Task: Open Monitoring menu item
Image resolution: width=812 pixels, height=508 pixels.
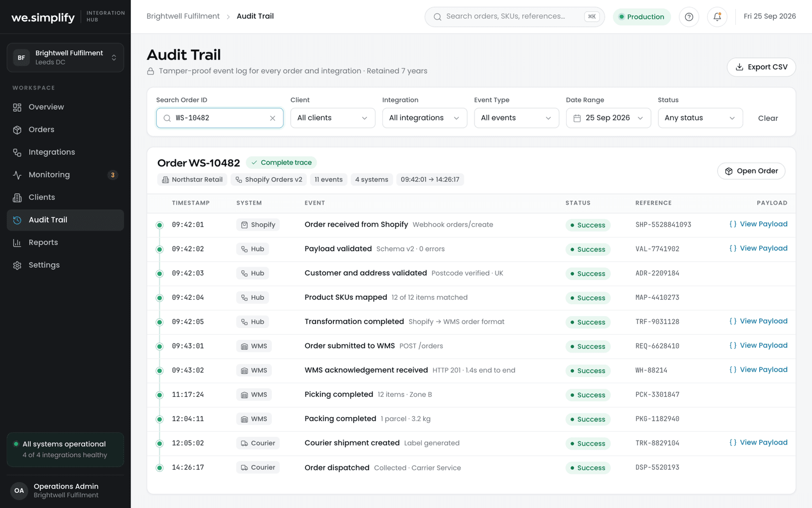Action: click(x=65, y=175)
